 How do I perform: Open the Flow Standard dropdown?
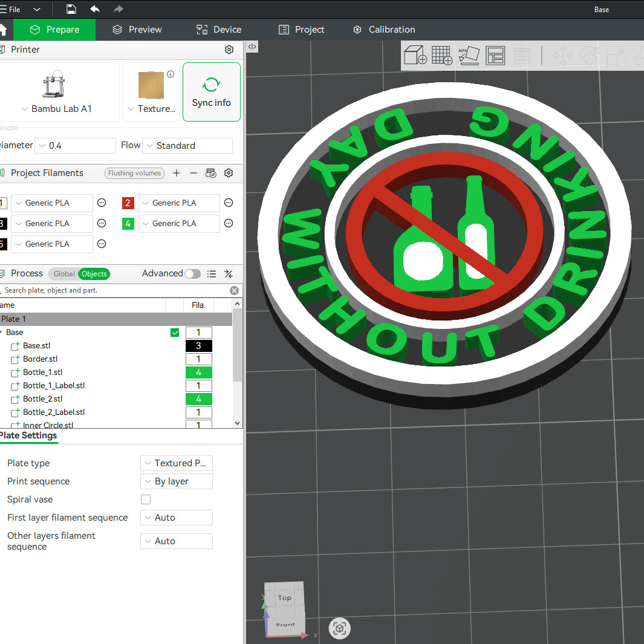point(187,146)
